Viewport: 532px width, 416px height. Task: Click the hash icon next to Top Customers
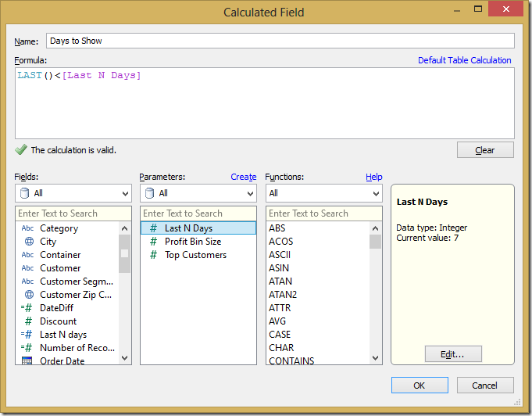point(153,255)
